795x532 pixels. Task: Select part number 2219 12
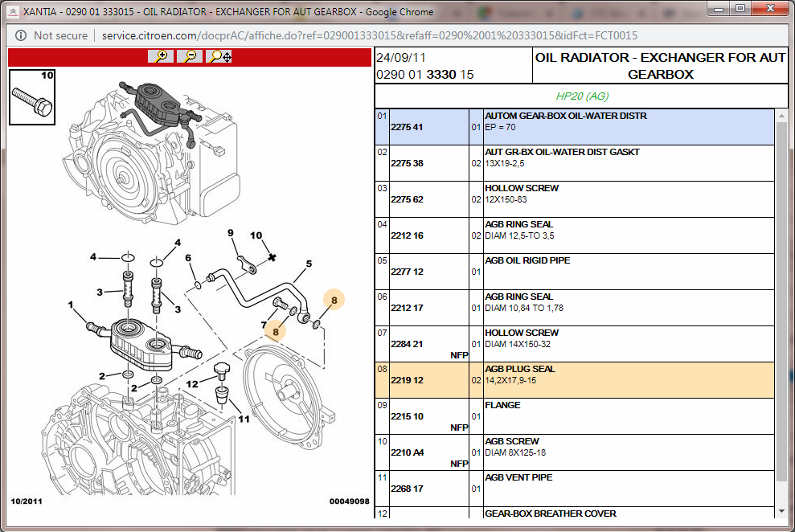pyautogui.click(x=407, y=380)
